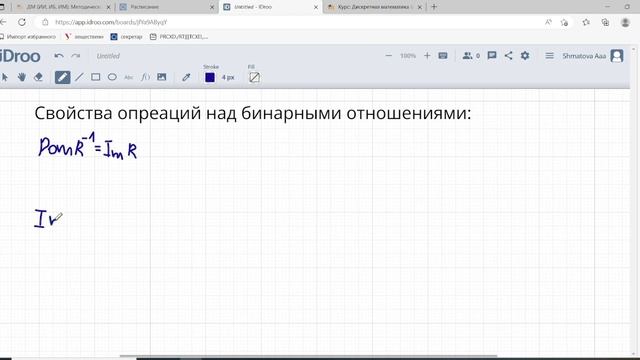
Task: Zoom in with the plus button
Action: [x=427, y=56]
